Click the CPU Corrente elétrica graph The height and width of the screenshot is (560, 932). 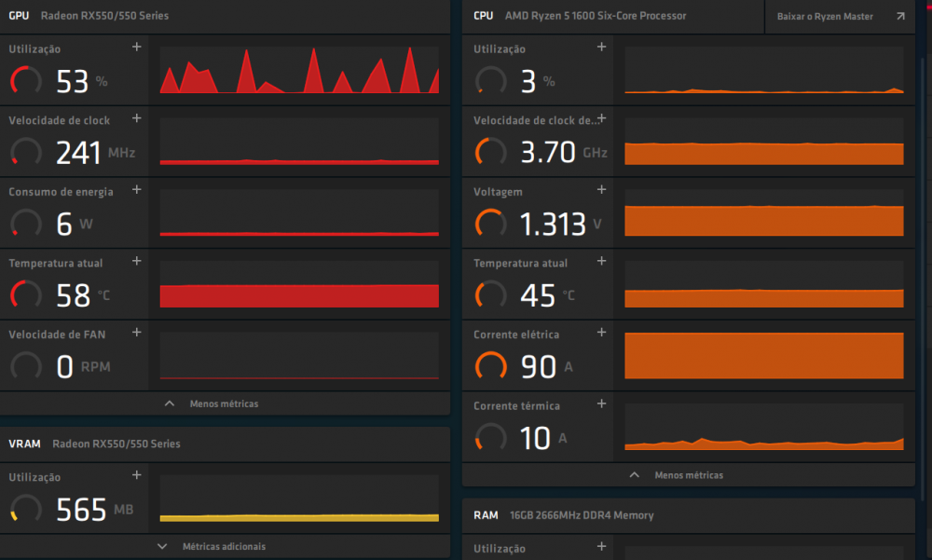point(764,355)
